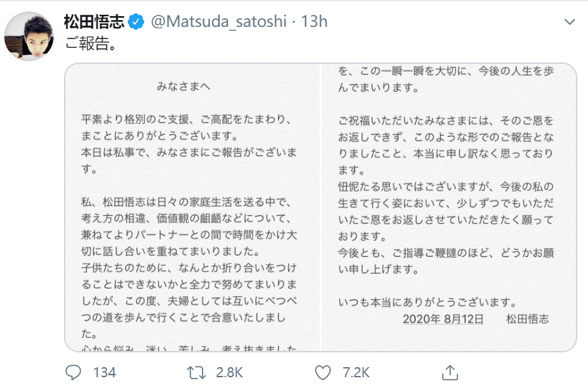Click the retweet arrows icon

click(x=196, y=373)
